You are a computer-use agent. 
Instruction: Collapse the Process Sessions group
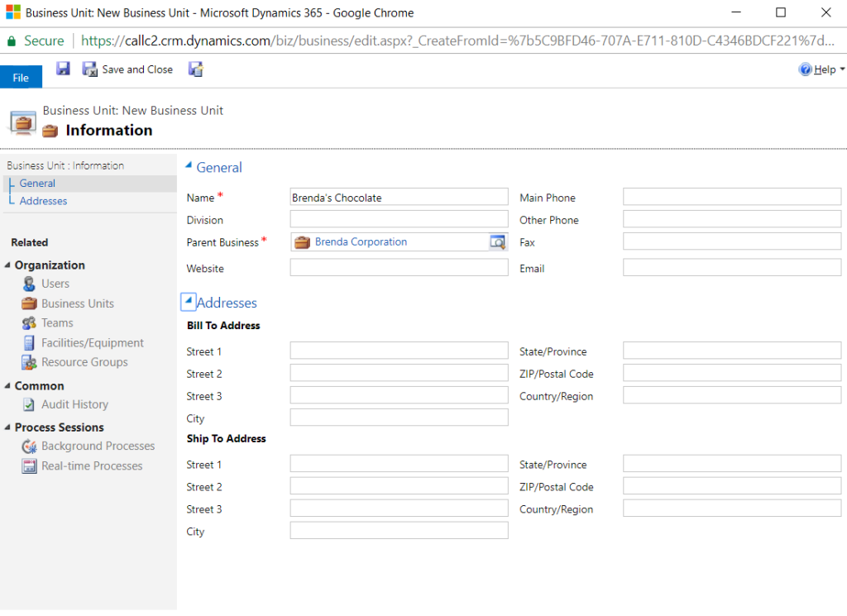pos(7,427)
